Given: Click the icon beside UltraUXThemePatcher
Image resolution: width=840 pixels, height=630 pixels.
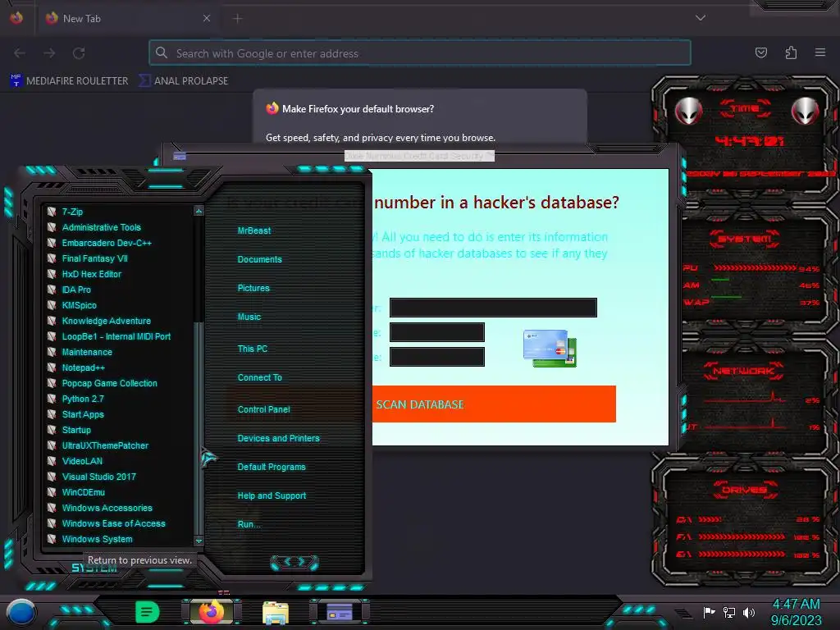Looking at the screenshot, I should 52,445.
